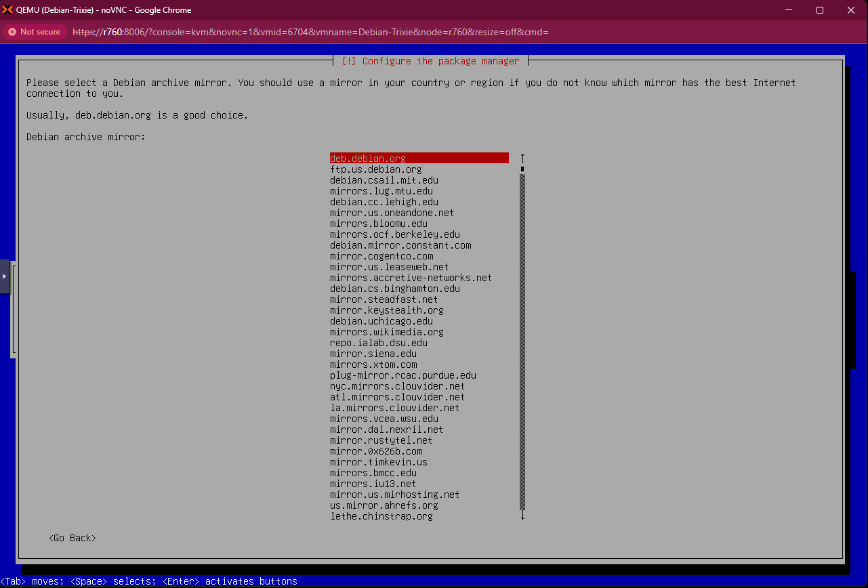Click the scroll up arrow of mirror list

tap(522, 159)
